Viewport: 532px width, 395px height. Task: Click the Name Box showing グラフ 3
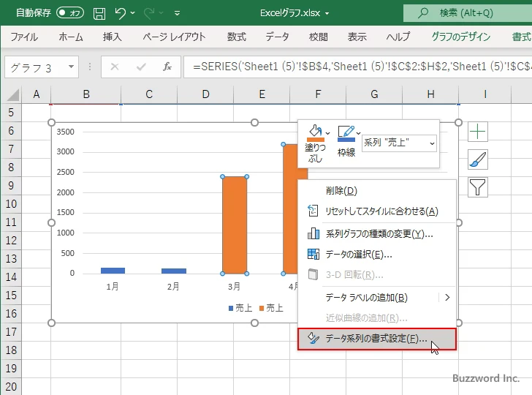click(x=36, y=67)
